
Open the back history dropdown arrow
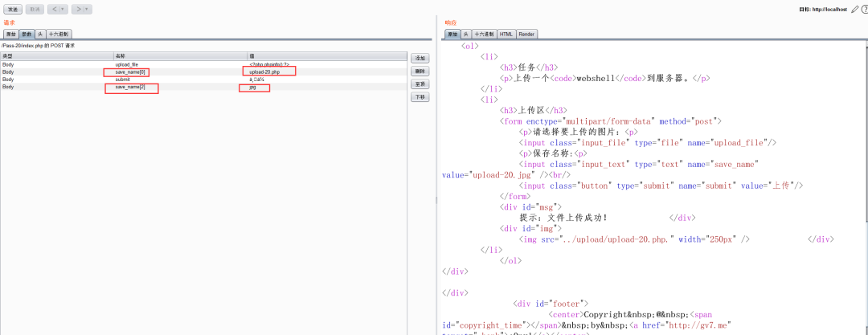click(x=63, y=9)
